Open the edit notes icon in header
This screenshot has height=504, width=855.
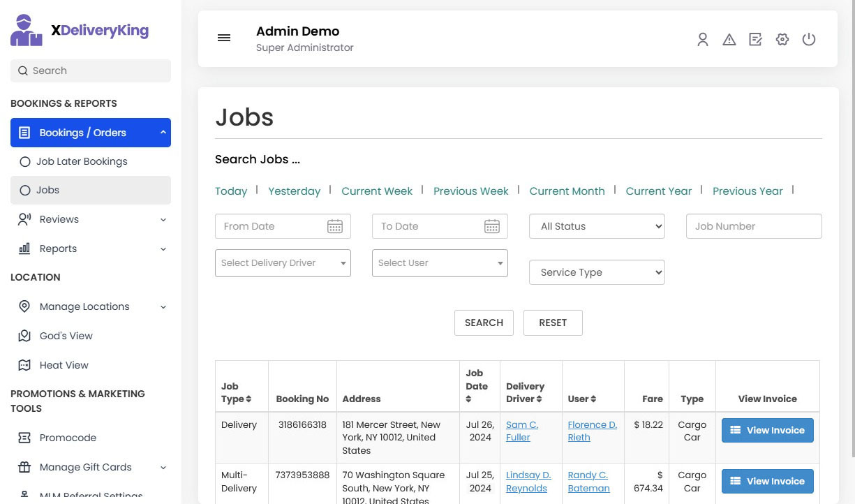coord(755,40)
